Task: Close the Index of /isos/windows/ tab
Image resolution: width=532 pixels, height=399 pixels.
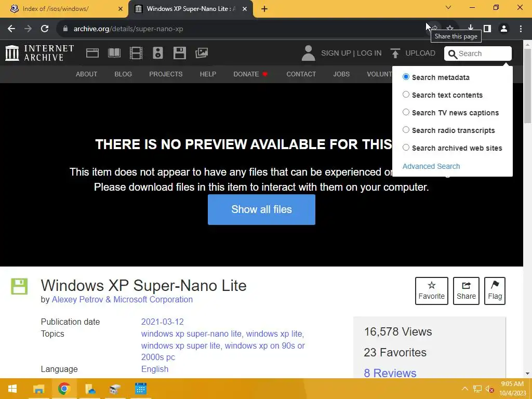Action: pyautogui.click(x=121, y=9)
